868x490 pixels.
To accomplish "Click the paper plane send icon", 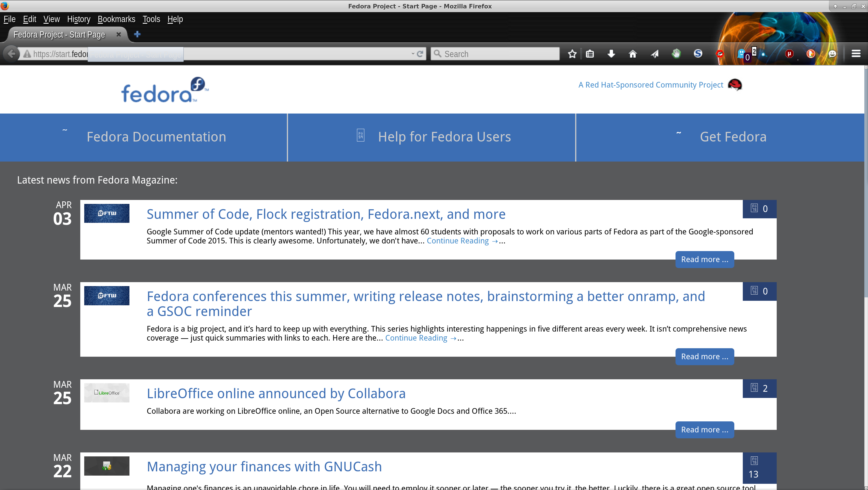I will point(654,54).
